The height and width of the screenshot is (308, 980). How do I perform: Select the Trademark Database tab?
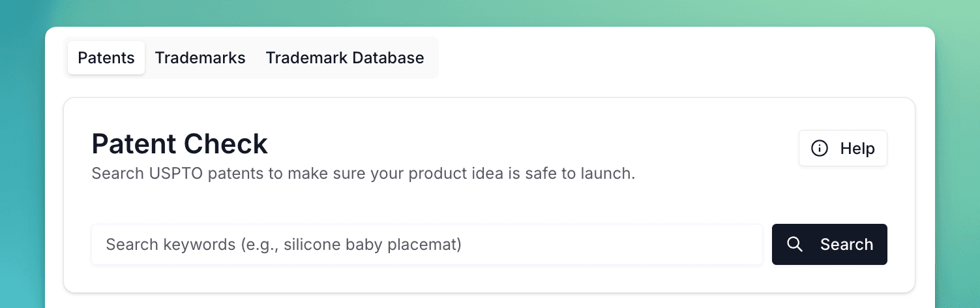pyautogui.click(x=344, y=58)
